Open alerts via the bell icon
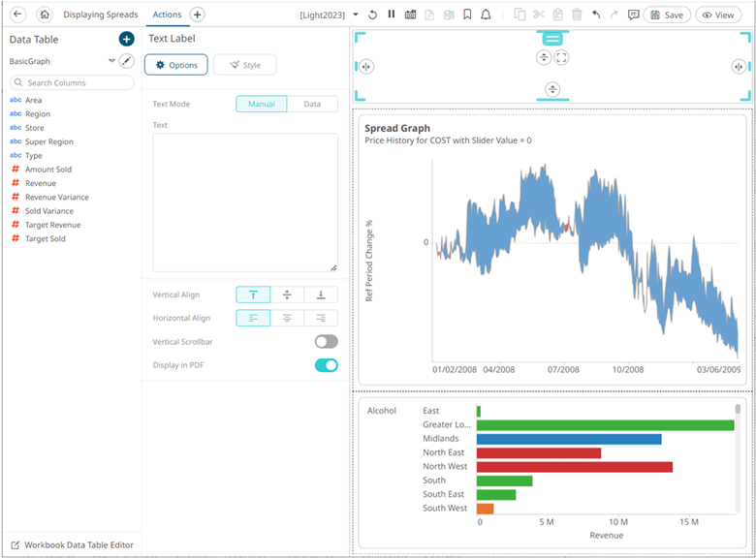The image size is (756, 558). coord(486,15)
